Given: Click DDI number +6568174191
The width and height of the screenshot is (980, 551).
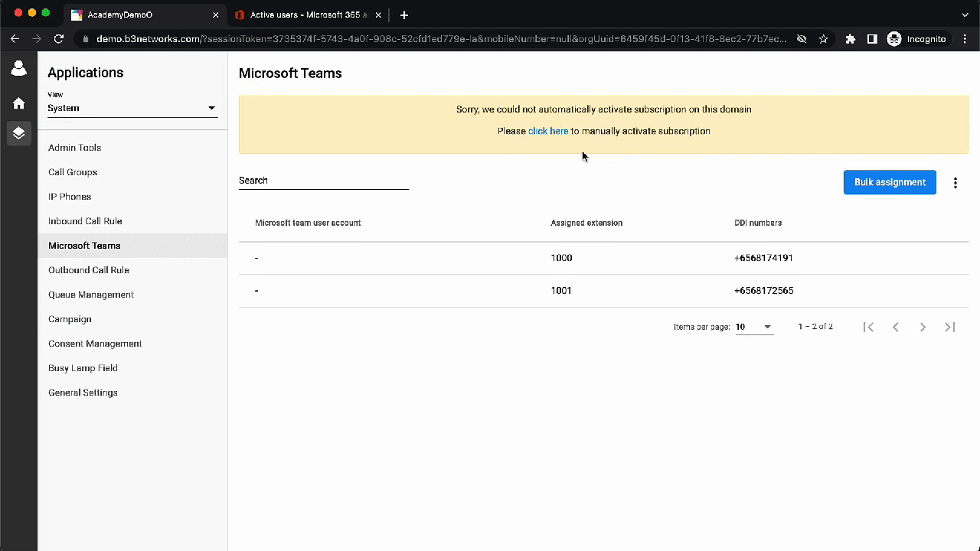Looking at the screenshot, I should [x=763, y=258].
